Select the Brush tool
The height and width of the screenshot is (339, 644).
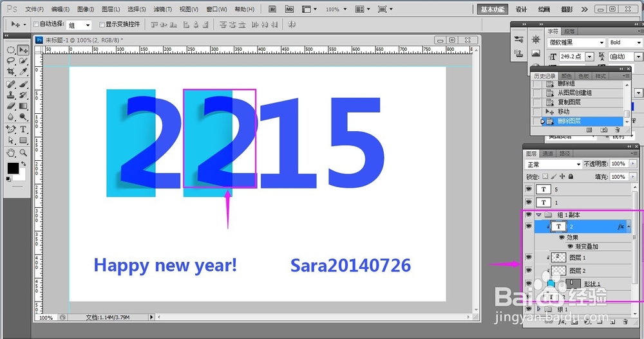click(23, 84)
